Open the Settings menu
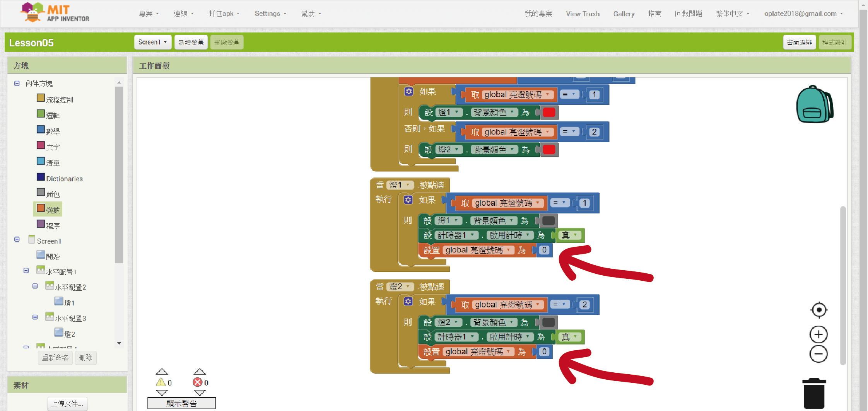The height and width of the screenshot is (411, 868). [x=270, y=14]
